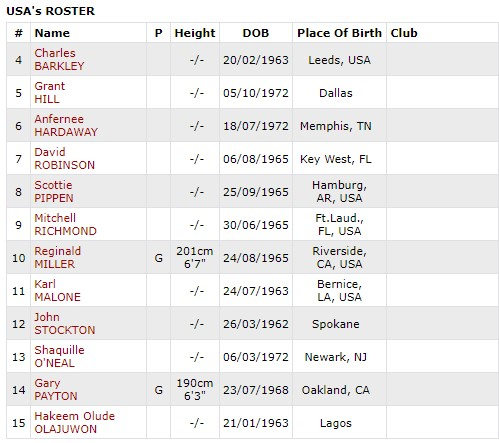499x443 pixels.
Task: Click the Club column header
Action: pos(404,33)
